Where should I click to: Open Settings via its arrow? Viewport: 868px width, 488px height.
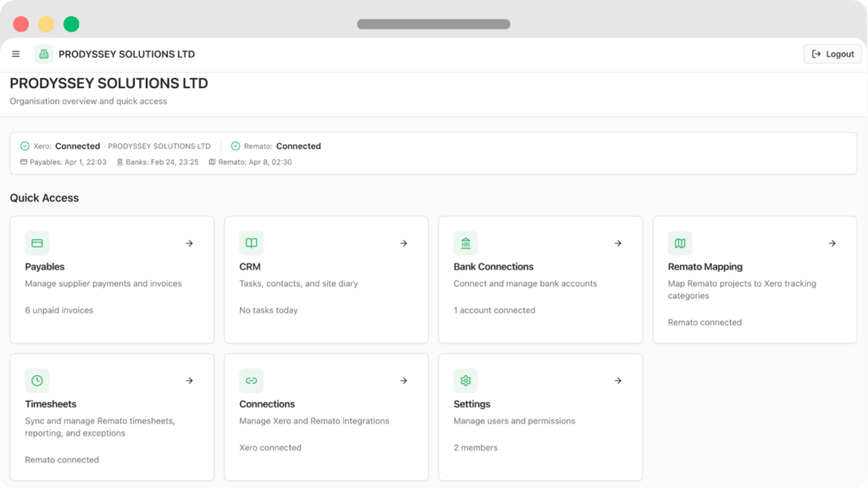[618, 380]
